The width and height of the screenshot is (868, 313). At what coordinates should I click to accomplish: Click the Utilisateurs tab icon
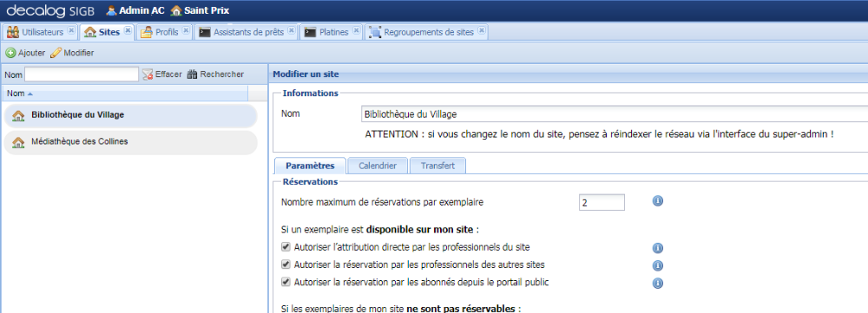[x=13, y=32]
